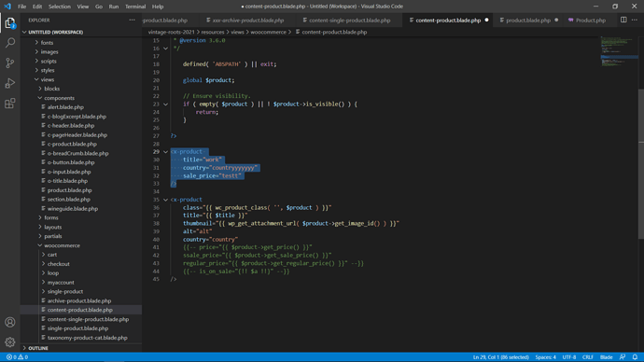This screenshot has height=362, width=644.
Task: Click vintage-roots-2021 breadcrumb segment
Action: coord(172,32)
